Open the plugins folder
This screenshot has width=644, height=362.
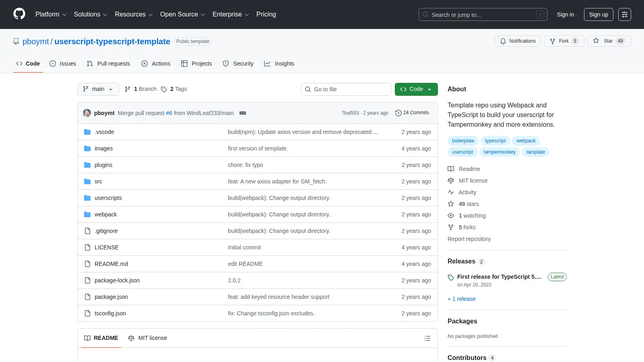(x=103, y=165)
